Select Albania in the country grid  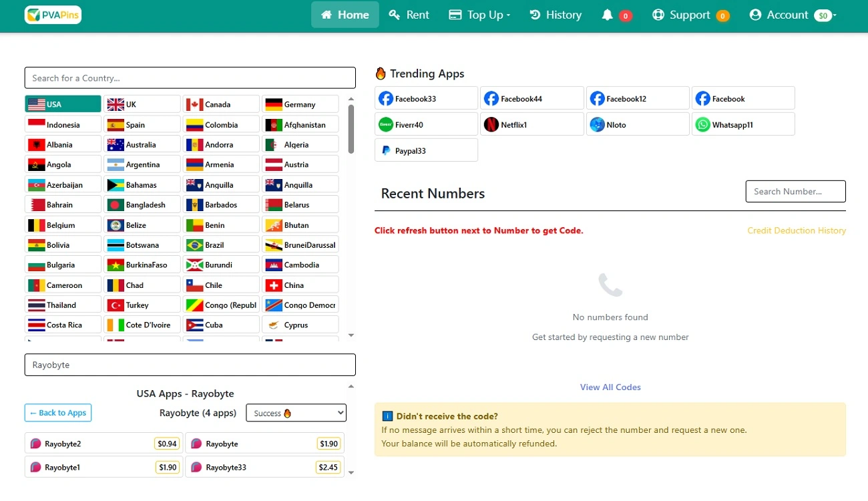coord(63,145)
